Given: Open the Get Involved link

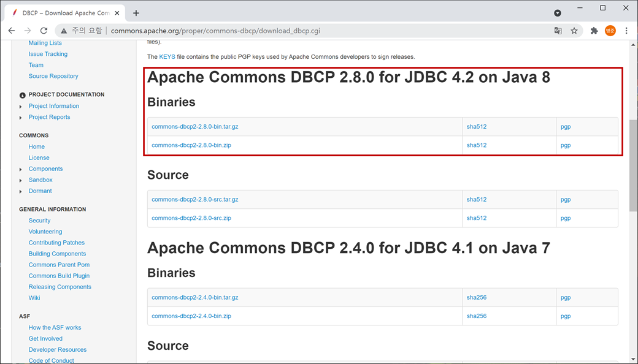Looking at the screenshot, I should click(x=45, y=338).
